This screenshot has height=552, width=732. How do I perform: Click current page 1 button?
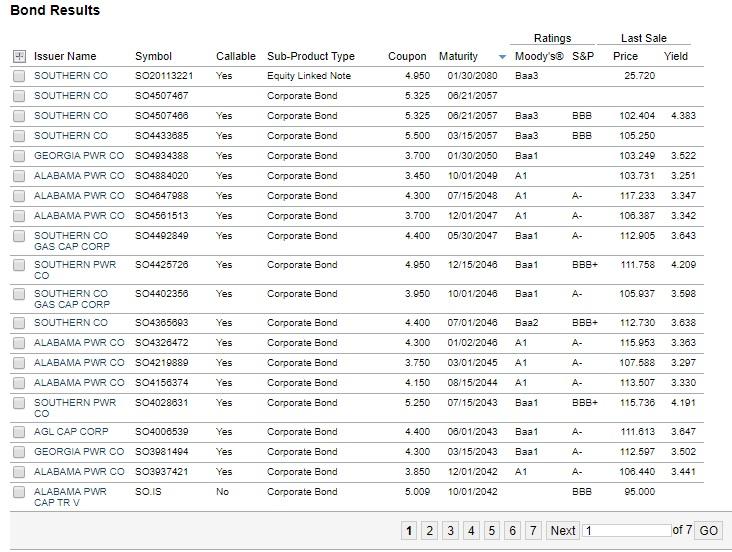409,531
